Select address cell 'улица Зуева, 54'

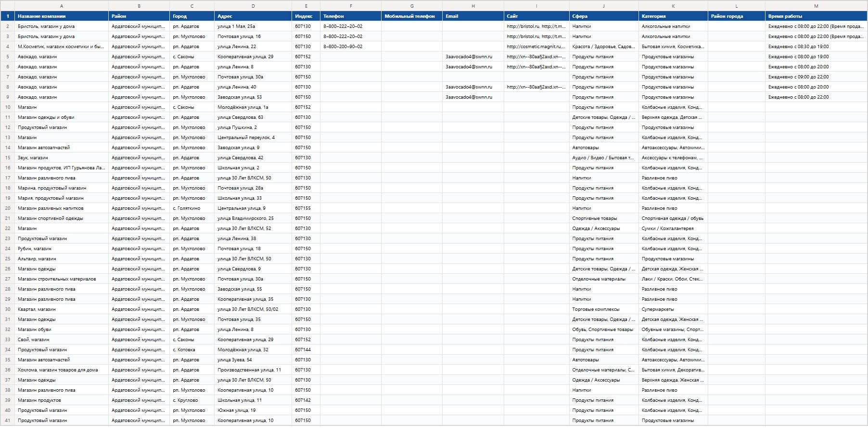pos(253,360)
